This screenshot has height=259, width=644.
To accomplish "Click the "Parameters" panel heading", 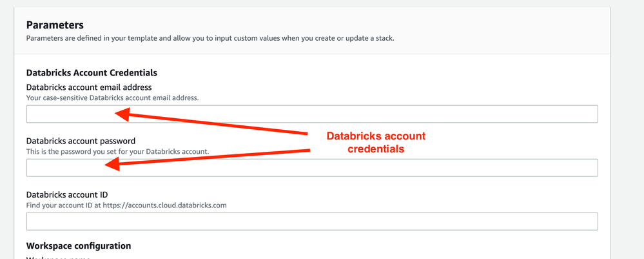I will click(x=55, y=25).
